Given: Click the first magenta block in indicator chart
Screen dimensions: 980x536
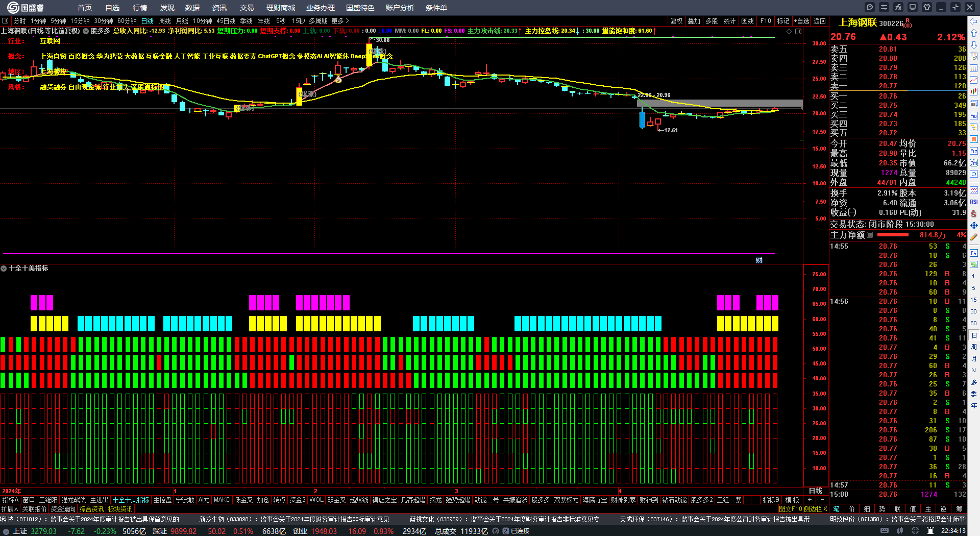Looking at the screenshot, I should 34,303.
